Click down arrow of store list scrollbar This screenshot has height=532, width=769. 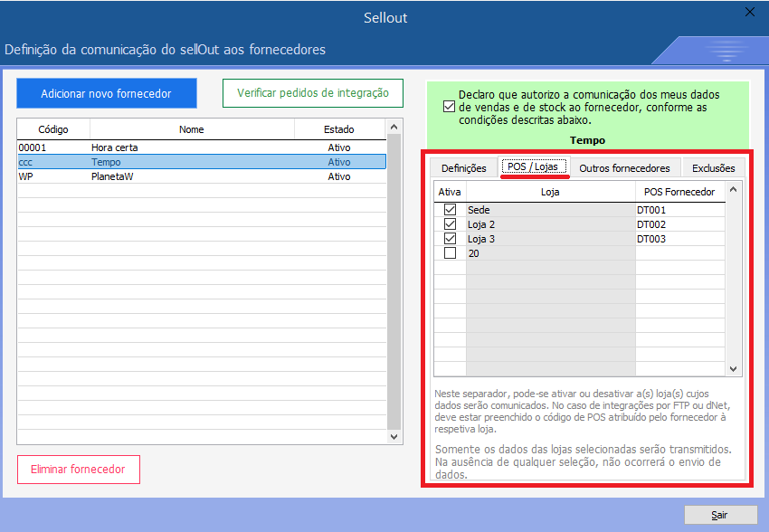[735, 369]
